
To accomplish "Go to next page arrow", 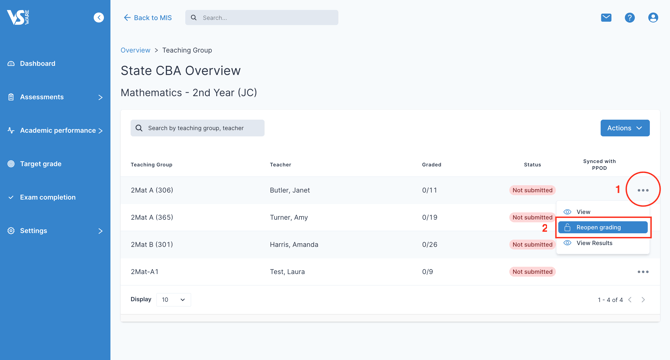I will [x=643, y=300].
